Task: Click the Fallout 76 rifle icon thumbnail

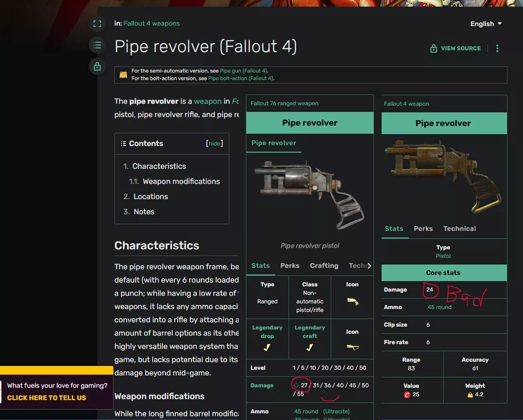Action: [353, 347]
